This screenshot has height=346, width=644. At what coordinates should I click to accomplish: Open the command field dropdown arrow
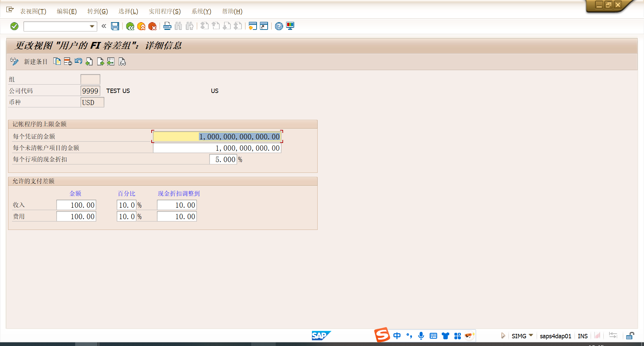click(x=92, y=26)
